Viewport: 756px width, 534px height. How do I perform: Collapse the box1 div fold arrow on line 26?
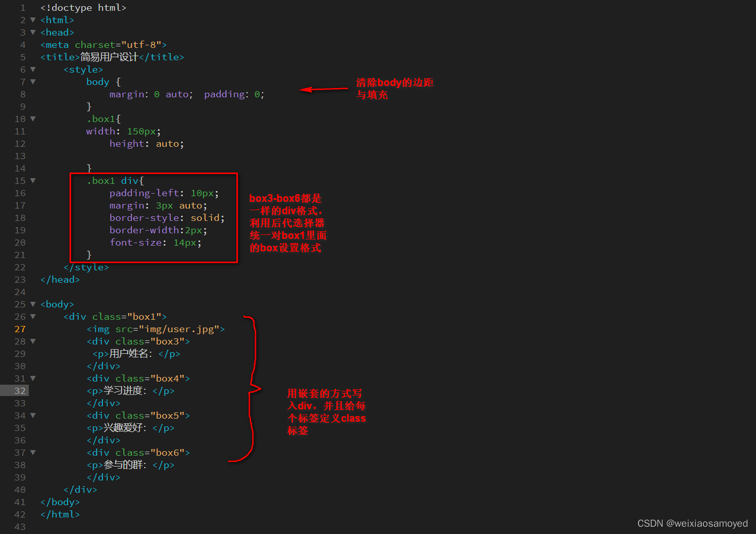click(33, 317)
